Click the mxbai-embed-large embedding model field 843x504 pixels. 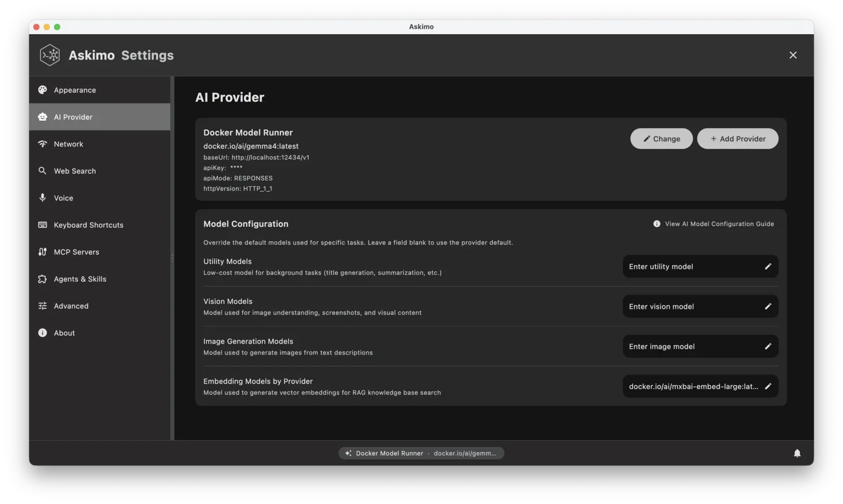[x=700, y=386]
